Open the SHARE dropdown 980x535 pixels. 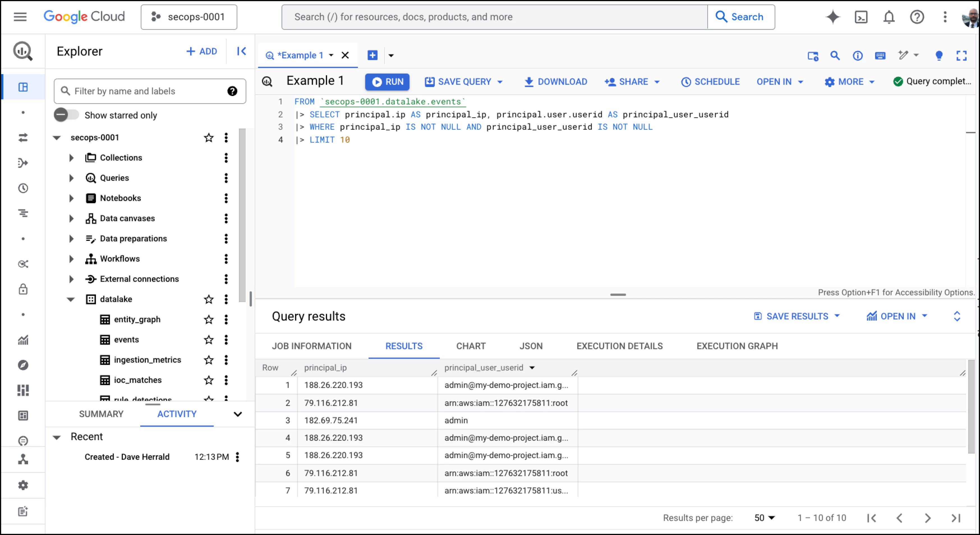[632, 81]
